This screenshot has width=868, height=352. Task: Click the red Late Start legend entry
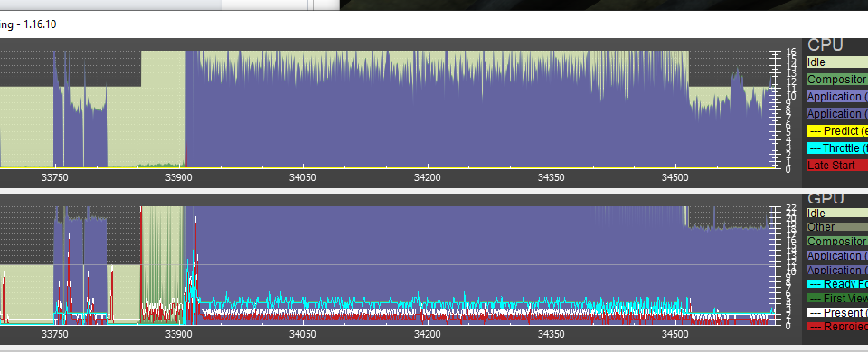(837, 166)
